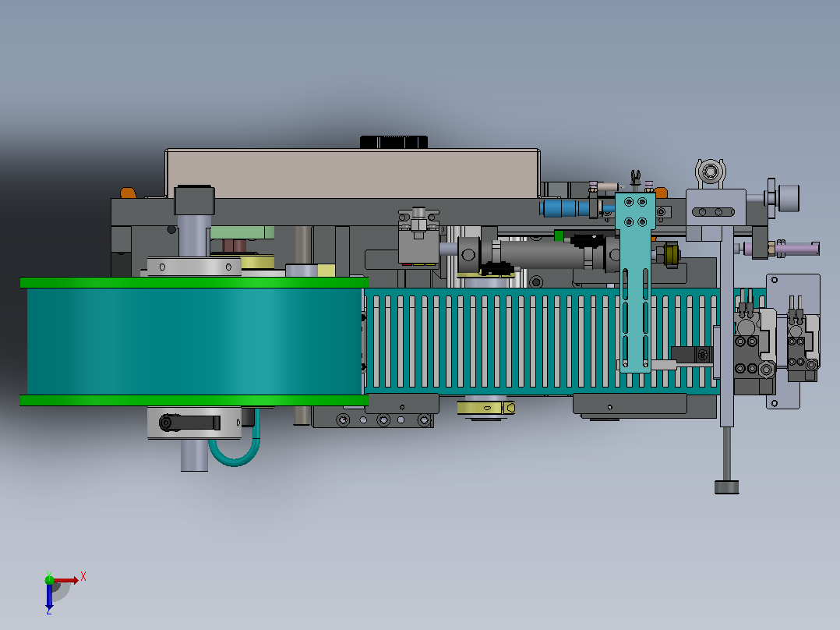Image resolution: width=840 pixels, height=630 pixels.
Task: Select the black clamp lever below the roll
Action: coord(189,423)
